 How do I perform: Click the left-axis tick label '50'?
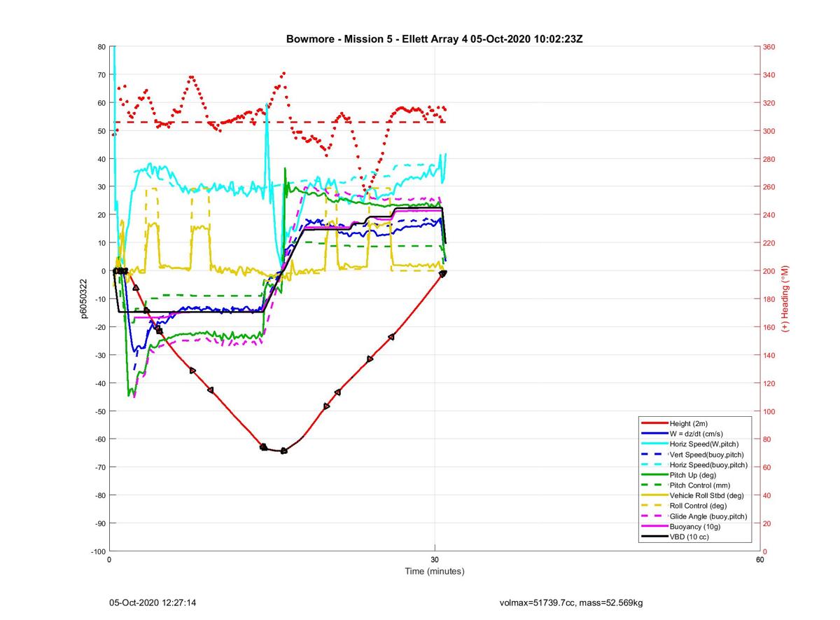click(101, 131)
